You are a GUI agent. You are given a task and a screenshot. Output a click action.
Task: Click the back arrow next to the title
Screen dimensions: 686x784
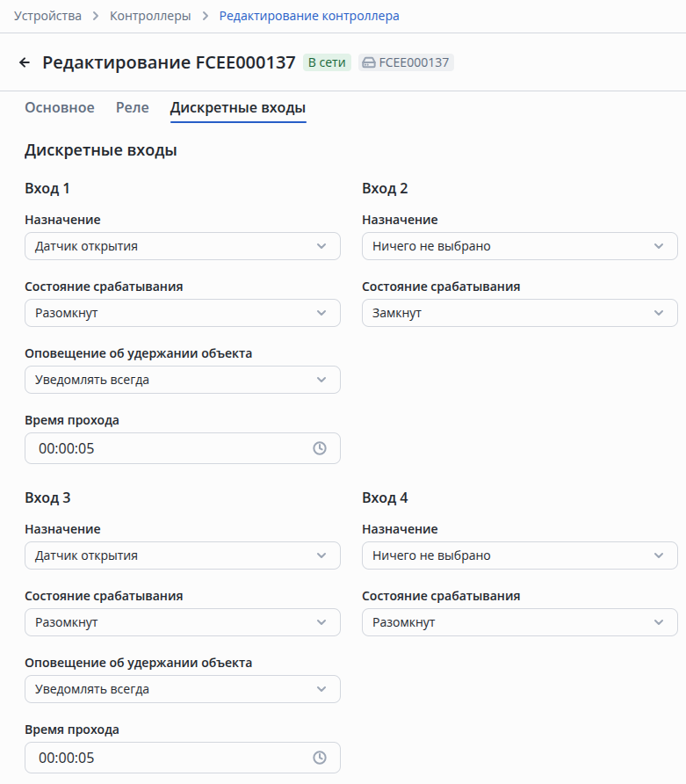tap(25, 62)
